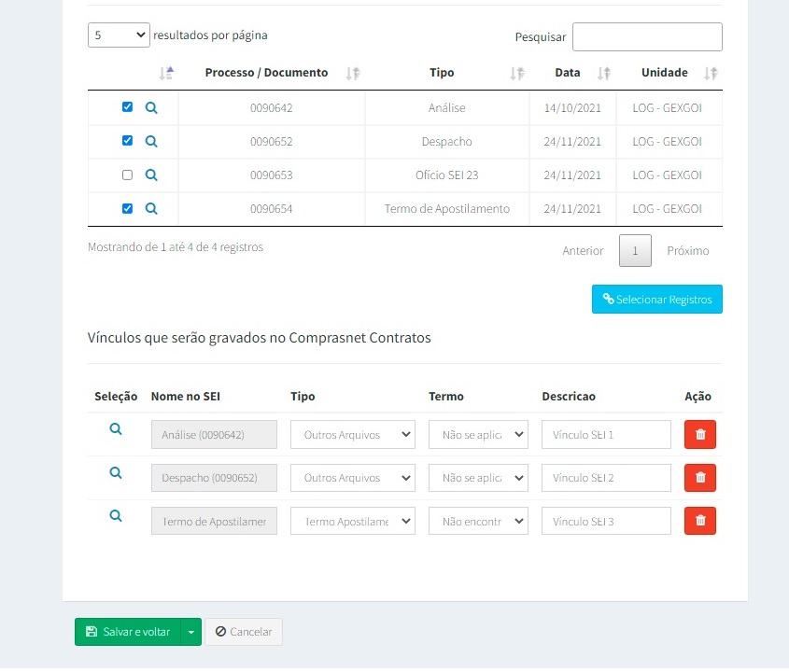Image resolution: width=789 pixels, height=672 pixels.
Task: Open Tipo dropdown for Despacho (0090652) row
Action: 353,478
